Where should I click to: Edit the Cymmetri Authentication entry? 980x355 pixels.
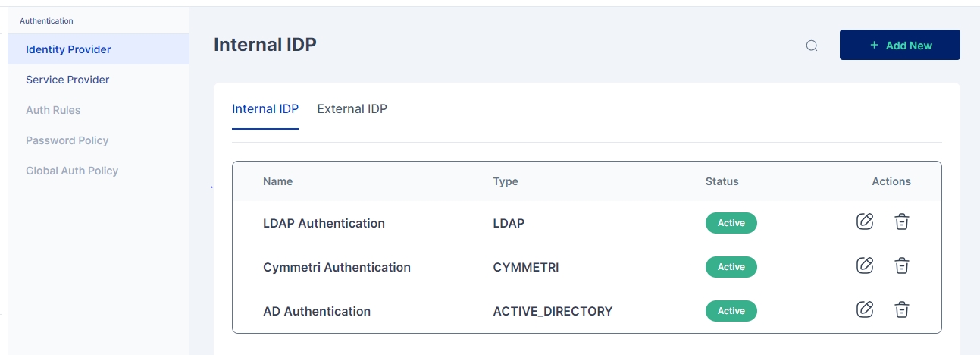coord(865,265)
